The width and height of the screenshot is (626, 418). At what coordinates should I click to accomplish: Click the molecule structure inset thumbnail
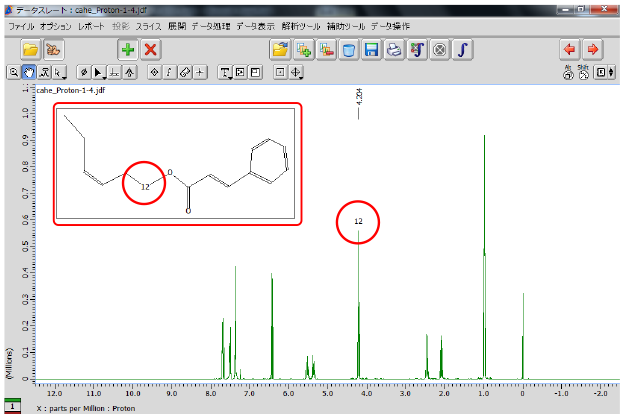pyautogui.click(x=176, y=163)
